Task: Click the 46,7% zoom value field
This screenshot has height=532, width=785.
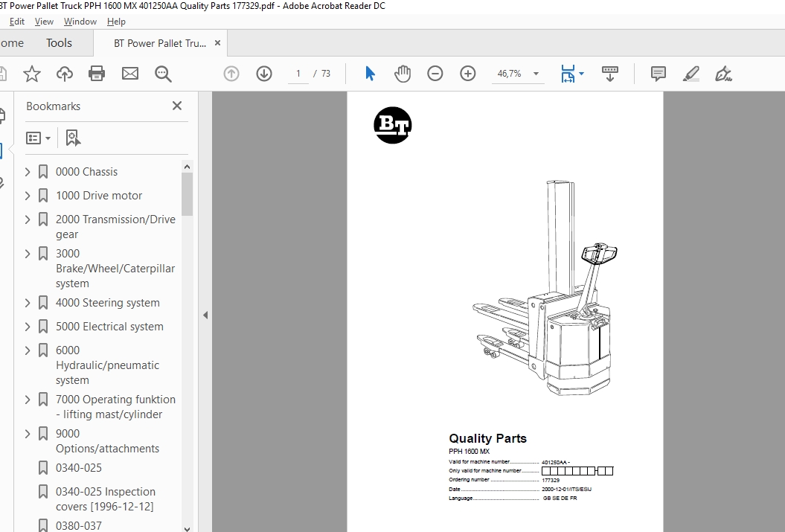Action: click(510, 74)
